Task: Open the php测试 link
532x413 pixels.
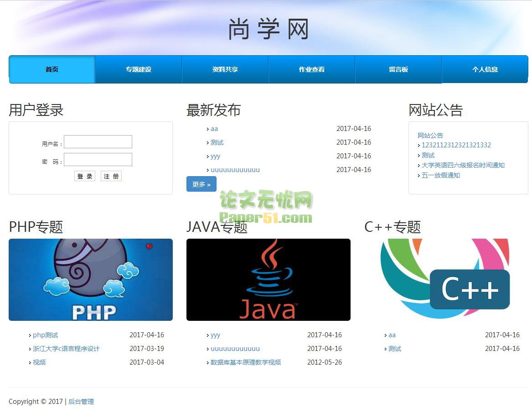Action: (x=46, y=335)
